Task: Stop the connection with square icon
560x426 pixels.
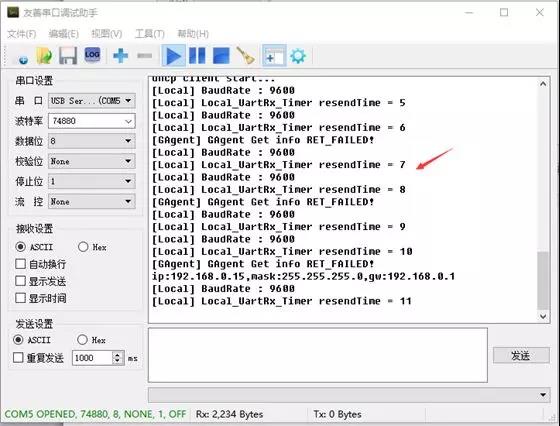Action: pyautogui.click(x=221, y=56)
